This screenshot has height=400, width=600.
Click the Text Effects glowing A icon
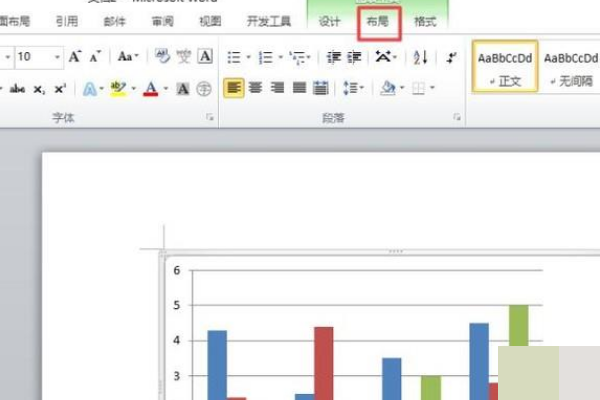[x=90, y=89]
